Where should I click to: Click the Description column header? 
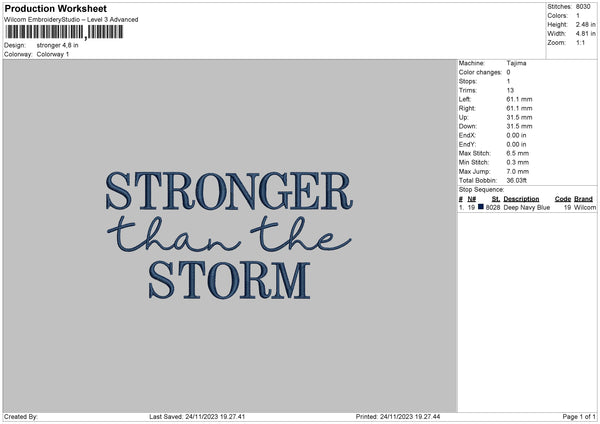521,199
